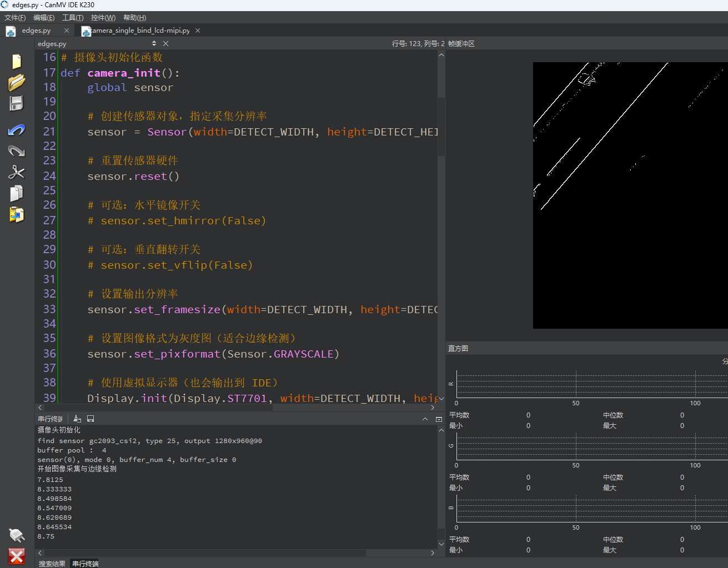Click the 8.75 value in the terminal

pyautogui.click(x=46, y=536)
